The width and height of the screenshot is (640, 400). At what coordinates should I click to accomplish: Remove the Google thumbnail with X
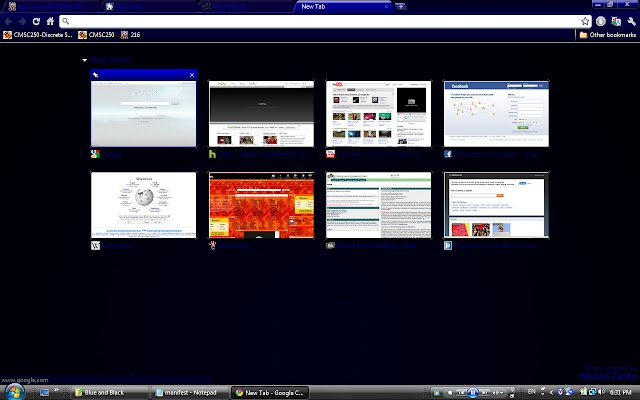click(x=192, y=75)
